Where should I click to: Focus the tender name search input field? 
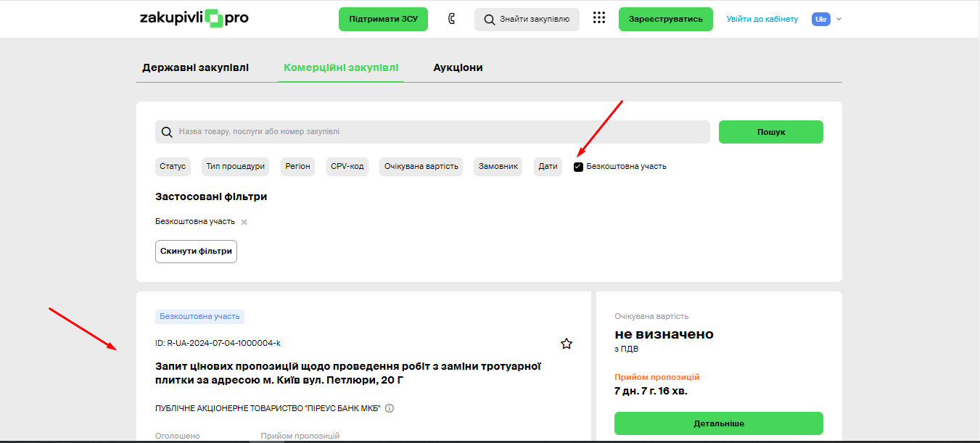(435, 132)
